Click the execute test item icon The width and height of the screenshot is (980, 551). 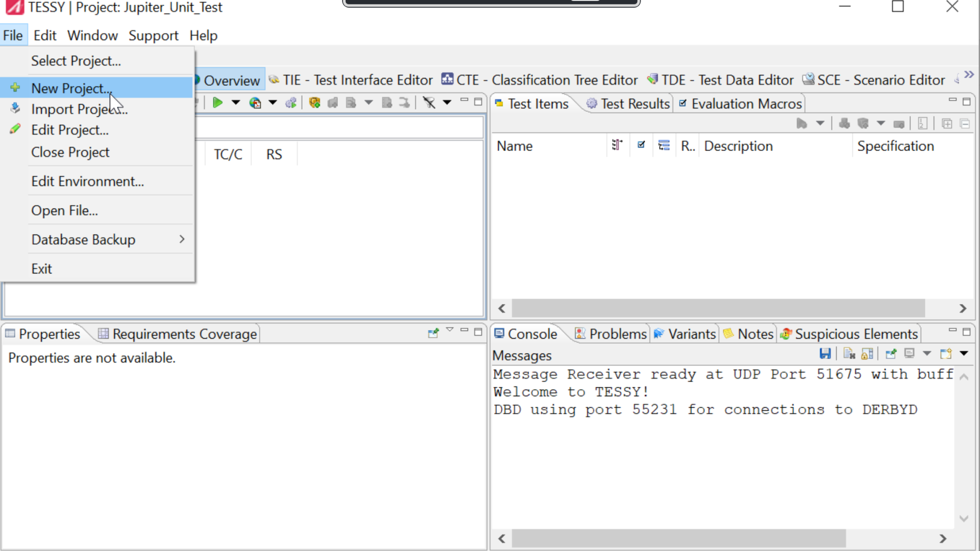point(802,123)
